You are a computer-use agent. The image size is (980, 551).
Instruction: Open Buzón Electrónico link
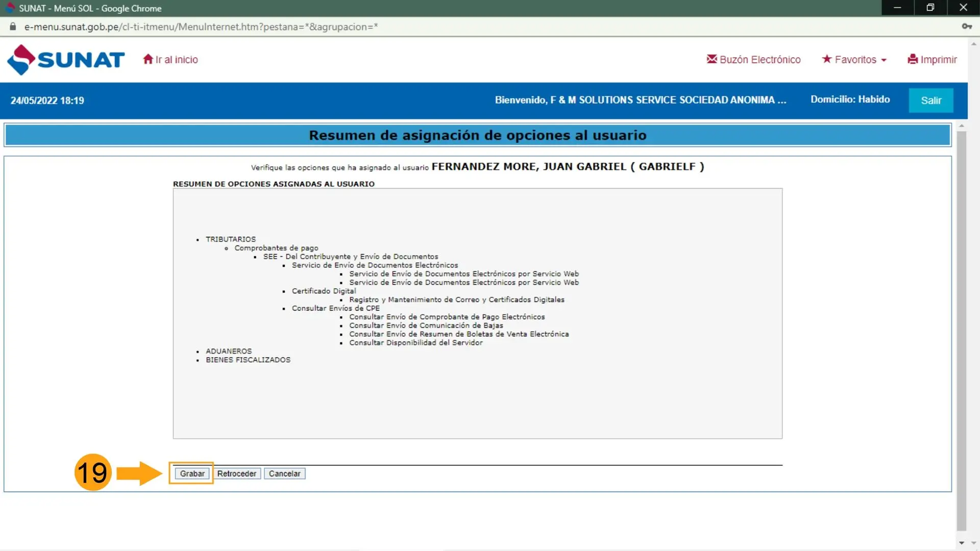[760, 60]
